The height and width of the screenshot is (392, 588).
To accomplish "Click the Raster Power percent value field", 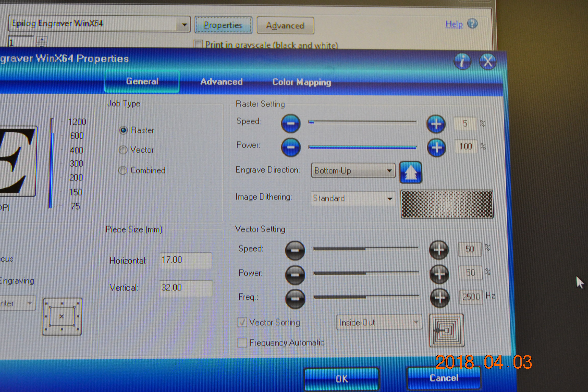I will (466, 146).
